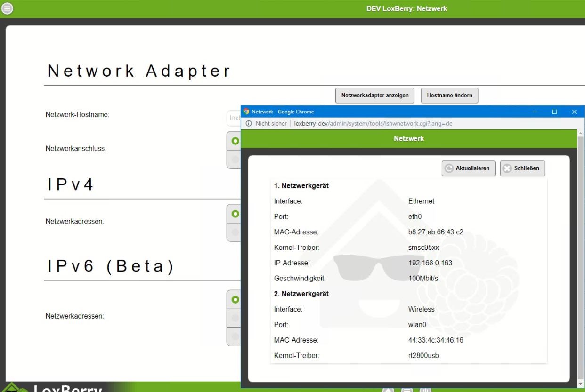This screenshot has width=585, height=392.
Task: Click the IPv6 (Beta) section heading
Action: (111, 266)
